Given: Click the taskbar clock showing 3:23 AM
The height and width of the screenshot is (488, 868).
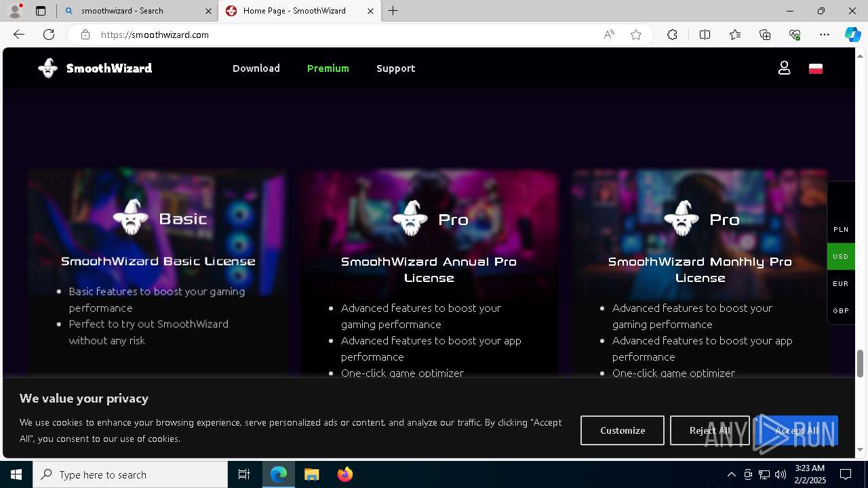Looking at the screenshot, I should [x=810, y=474].
